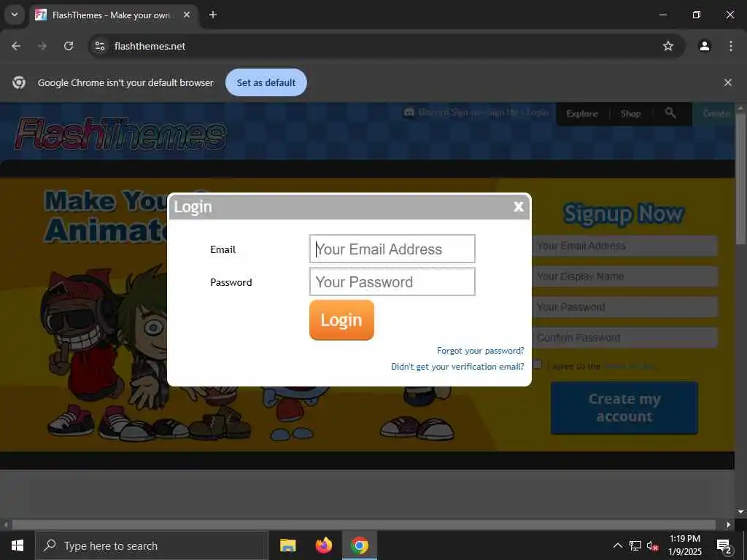The width and height of the screenshot is (747, 560).
Task: Click Set as default browser button
Action: pyautogui.click(x=266, y=82)
